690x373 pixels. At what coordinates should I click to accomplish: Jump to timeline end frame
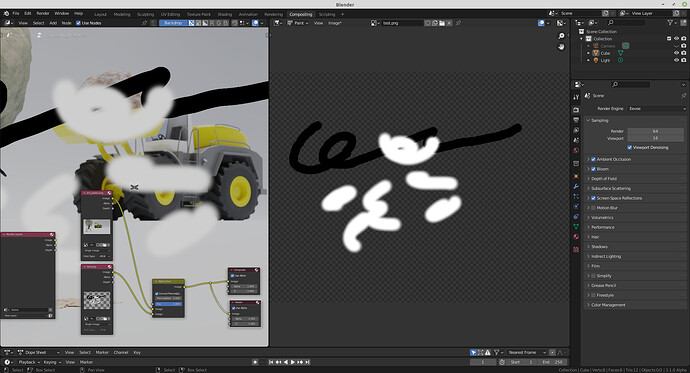[x=308, y=362]
